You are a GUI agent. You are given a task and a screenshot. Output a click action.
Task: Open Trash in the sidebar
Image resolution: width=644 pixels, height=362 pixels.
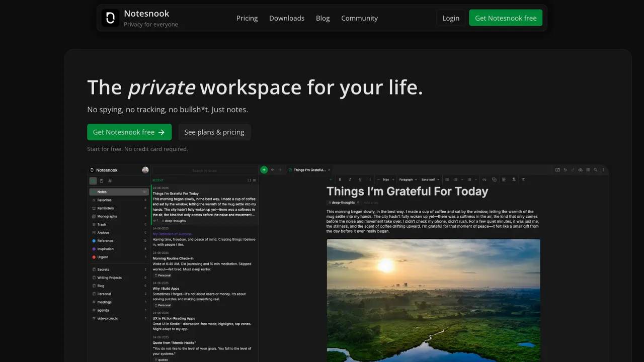(x=119, y=224)
